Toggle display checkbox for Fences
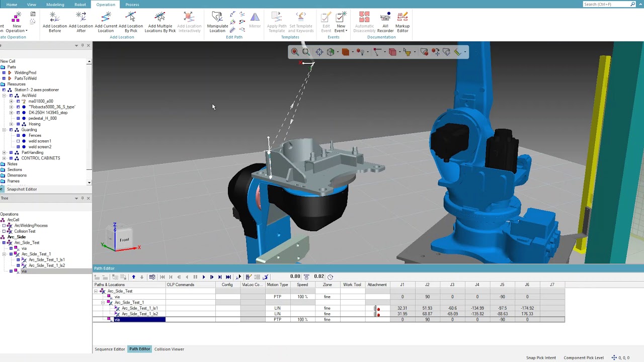 [x=18, y=135]
